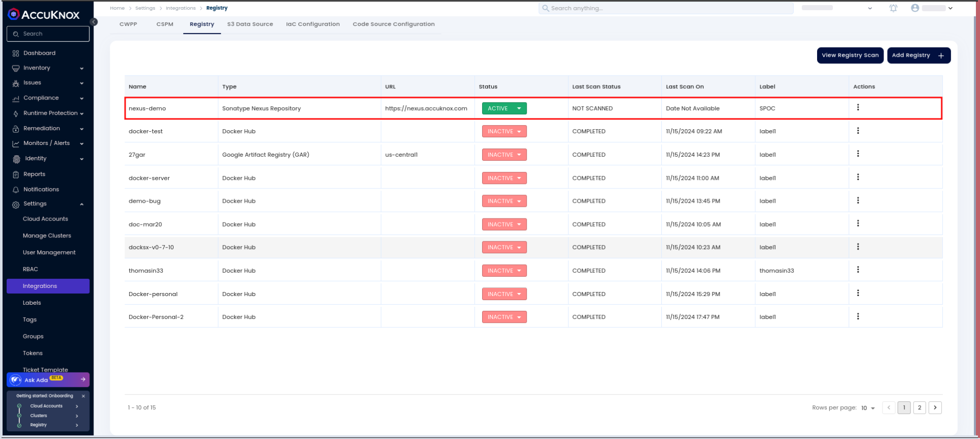
Task: Click the Issues bug icon
Action: pos(16,83)
